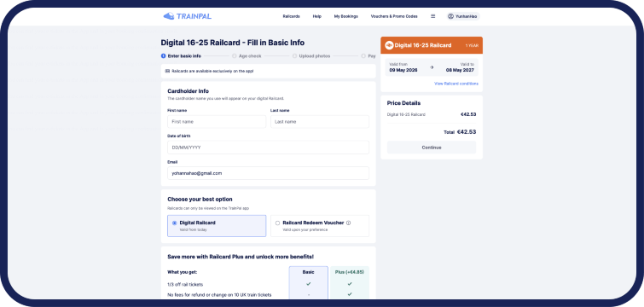Click the Pay step
Screen dimensions: 644x307
(x=368, y=55)
